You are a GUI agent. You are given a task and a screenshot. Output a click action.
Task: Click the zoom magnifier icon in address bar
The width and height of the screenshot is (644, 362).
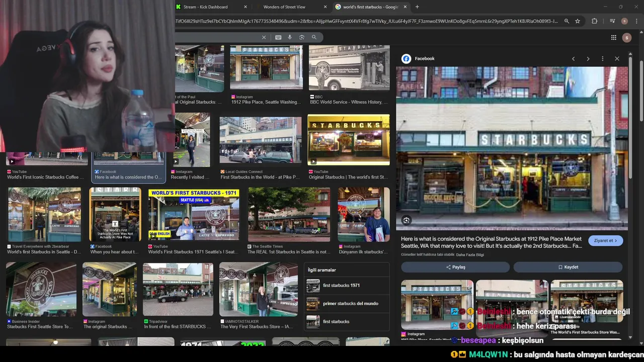tap(567, 21)
